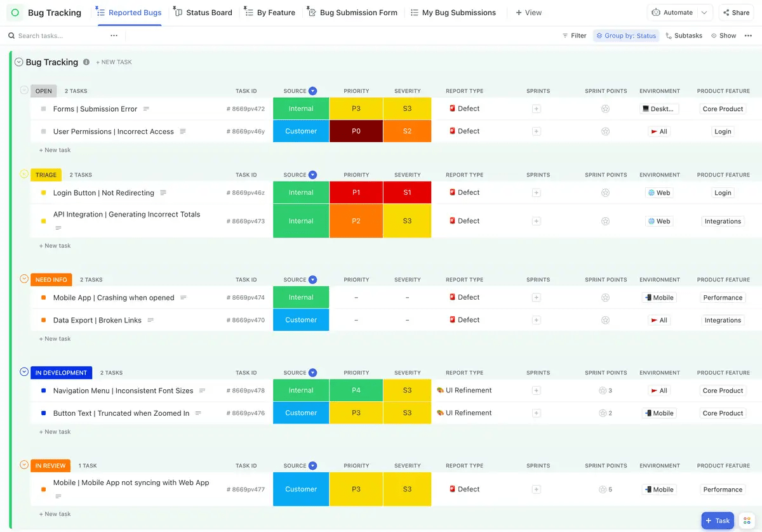Open description icon for Button Text | Truncated when Zoomed In
Viewport: 762px width, 532px height.
198,413
